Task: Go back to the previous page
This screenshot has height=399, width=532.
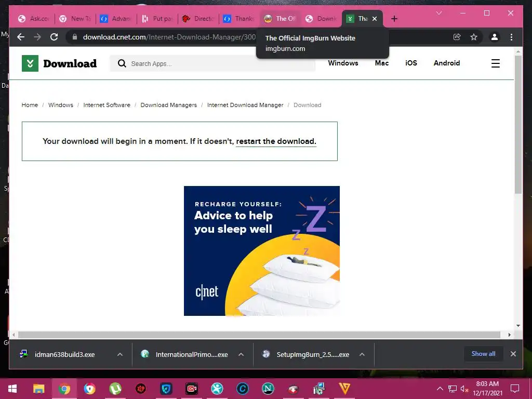Action: (21, 37)
